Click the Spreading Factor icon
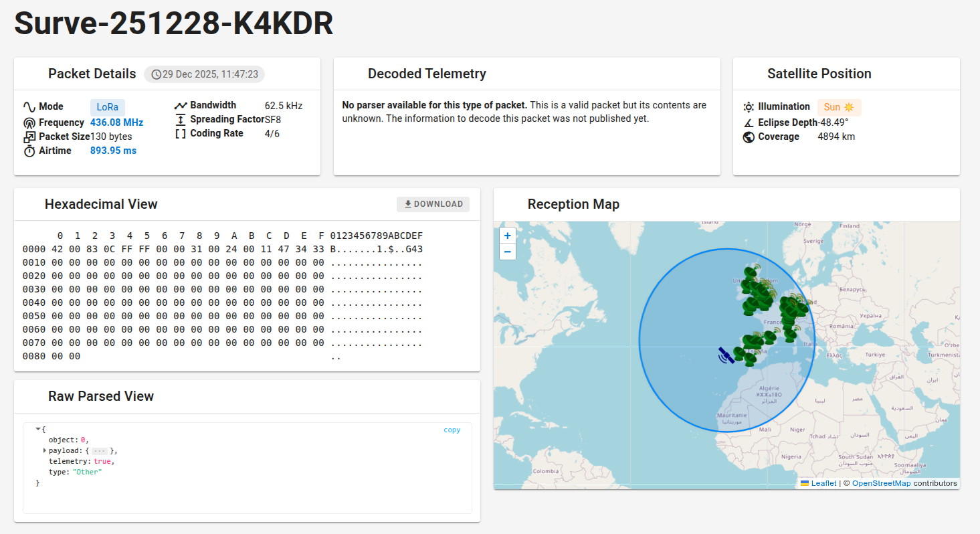Screen dimensions: 980x534 pyautogui.click(x=181, y=120)
